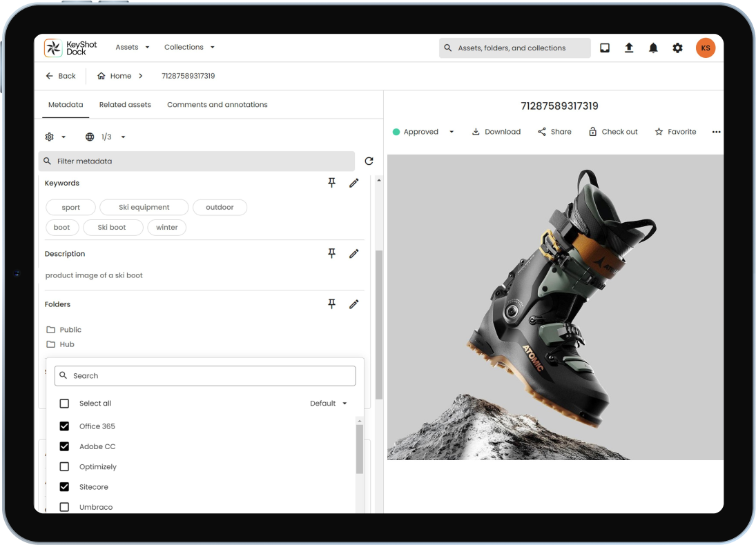Open settings gear in top bar

[x=677, y=48]
